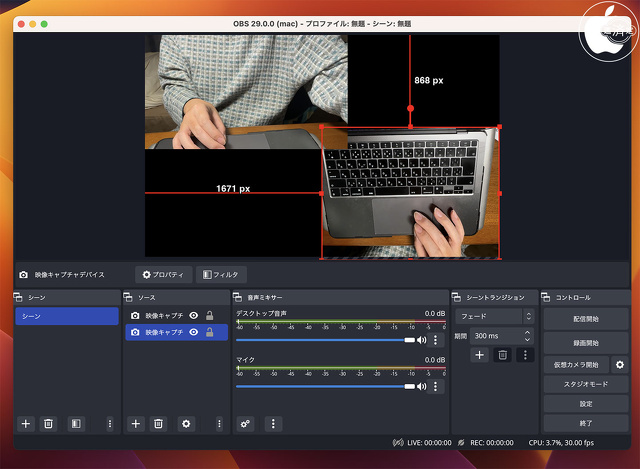640x469 pixels.
Task: Toggle the lock on selected video capture source
Action: click(x=209, y=332)
